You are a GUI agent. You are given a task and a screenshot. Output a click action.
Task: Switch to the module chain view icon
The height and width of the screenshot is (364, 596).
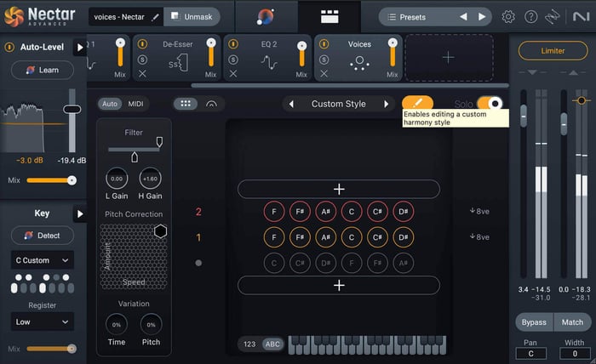point(330,17)
